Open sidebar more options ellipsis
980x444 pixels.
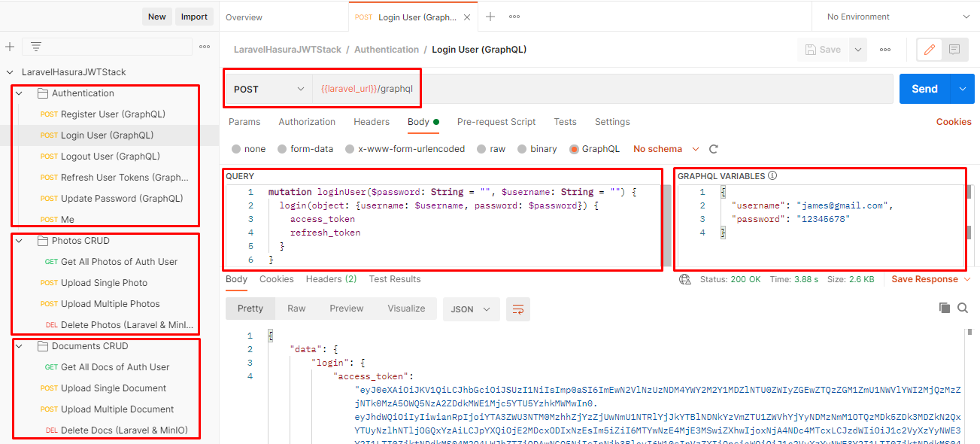205,47
